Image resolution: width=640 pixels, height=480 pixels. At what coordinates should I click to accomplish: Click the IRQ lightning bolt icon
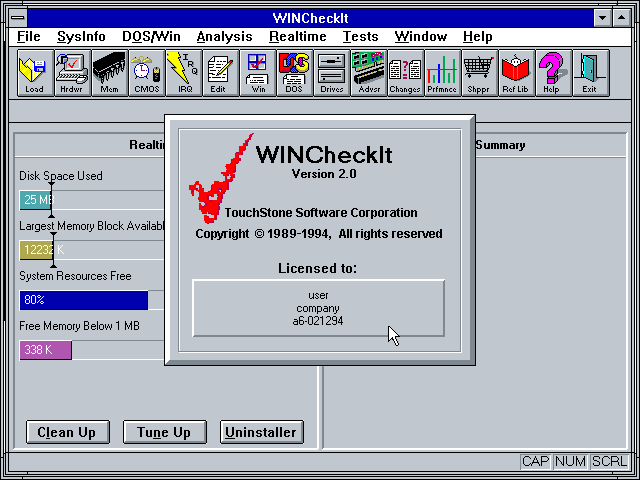(184, 73)
